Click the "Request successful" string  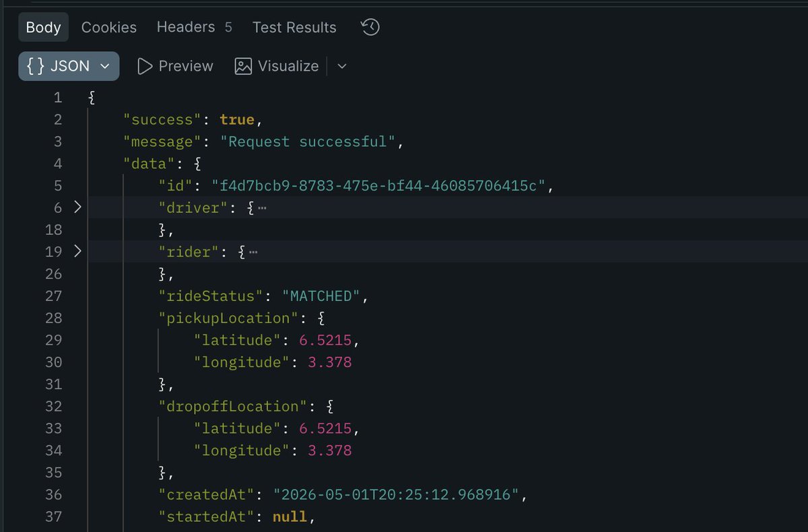pos(308,141)
